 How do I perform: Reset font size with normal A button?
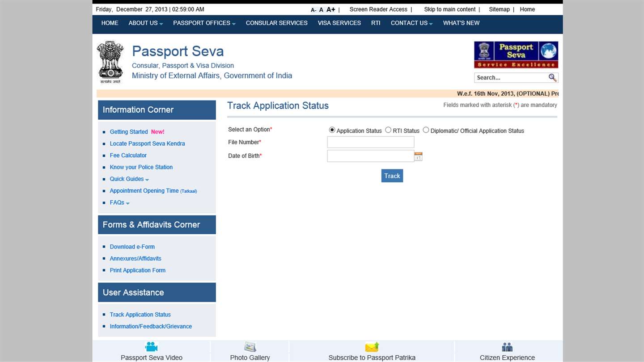(321, 10)
